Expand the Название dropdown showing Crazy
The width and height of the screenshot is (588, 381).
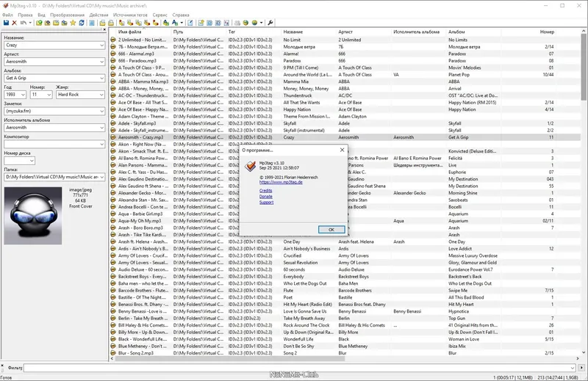point(101,45)
